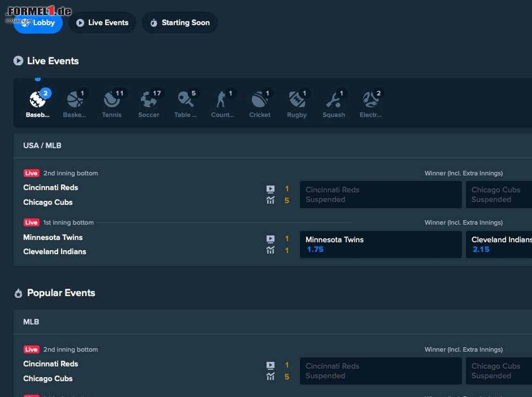The width and height of the screenshot is (532, 397).
Task: Open Cincinnati Reds team in Popular Events
Action: click(51, 364)
